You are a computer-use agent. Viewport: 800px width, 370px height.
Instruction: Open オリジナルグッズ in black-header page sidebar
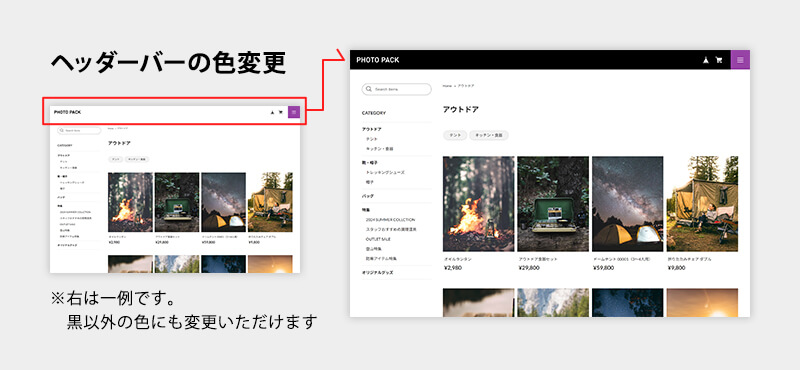(x=377, y=273)
